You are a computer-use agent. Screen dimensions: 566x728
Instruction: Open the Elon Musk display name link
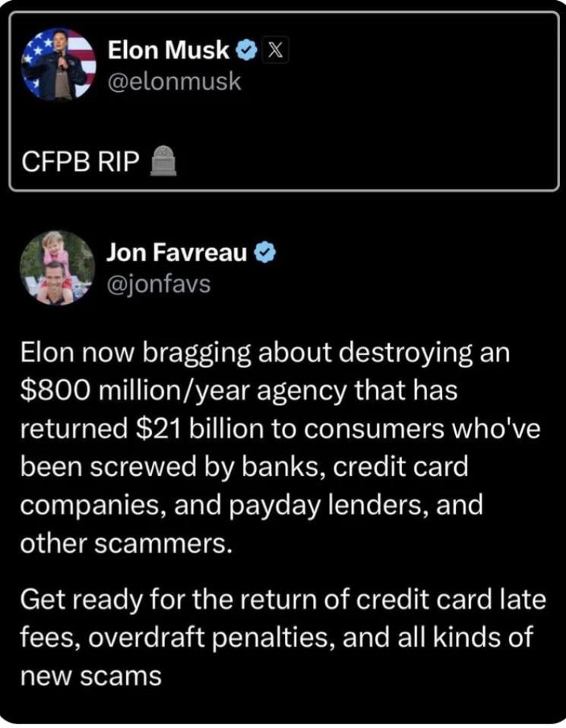click(168, 49)
